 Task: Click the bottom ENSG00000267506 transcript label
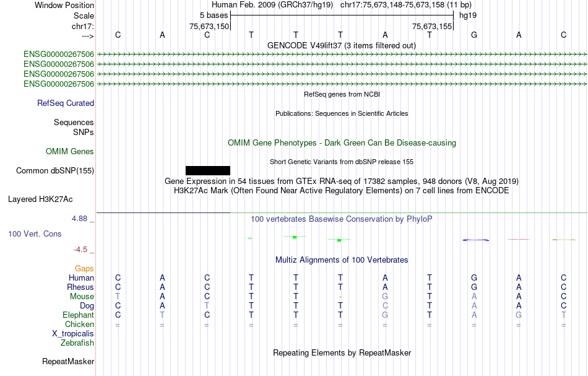click(x=59, y=84)
